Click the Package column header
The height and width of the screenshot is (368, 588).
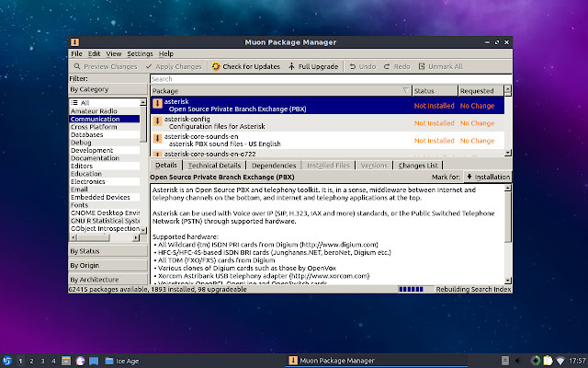[x=281, y=91]
